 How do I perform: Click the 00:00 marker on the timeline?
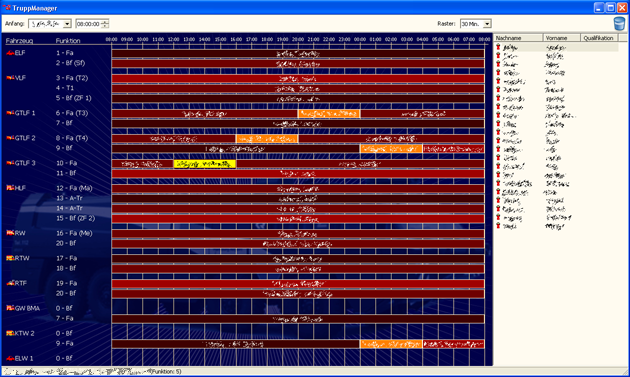[x=360, y=39]
